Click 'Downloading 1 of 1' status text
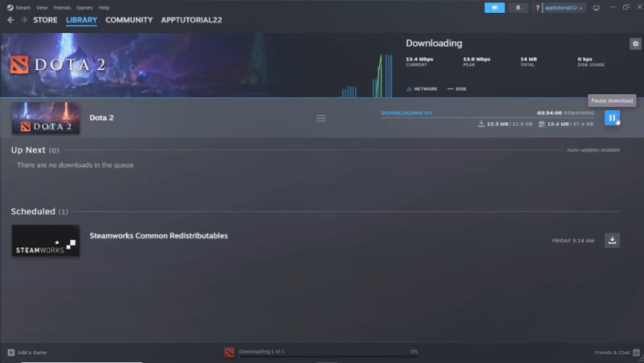644x363 pixels. (x=262, y=352)
